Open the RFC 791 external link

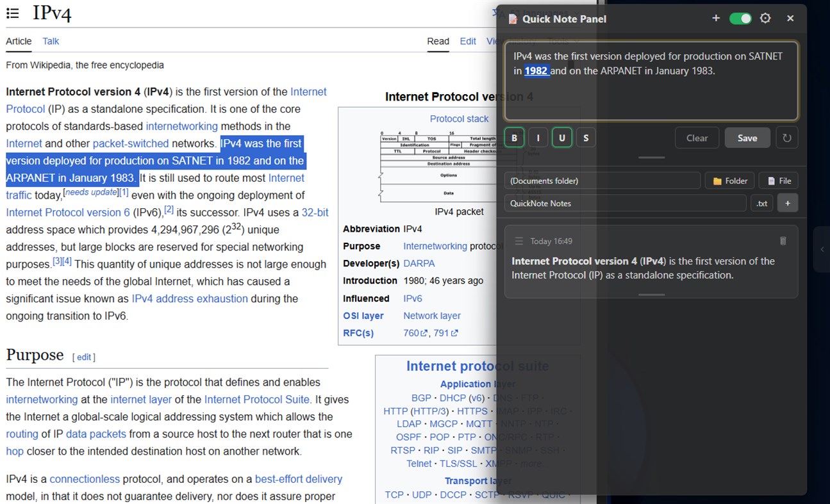(446, 333)
